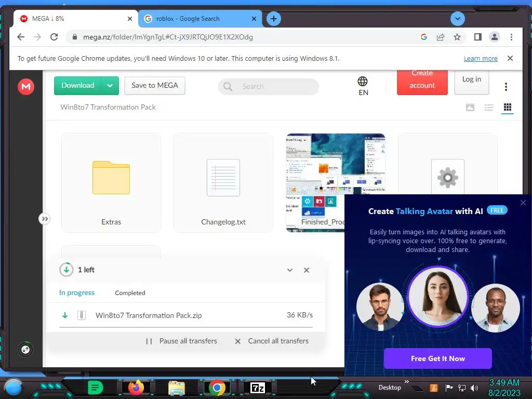Click Free Get It Now button

[437, 358]
